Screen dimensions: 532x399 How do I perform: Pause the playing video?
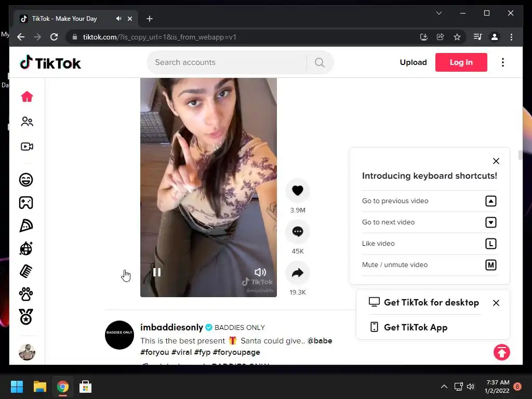[x=157, y=272]
